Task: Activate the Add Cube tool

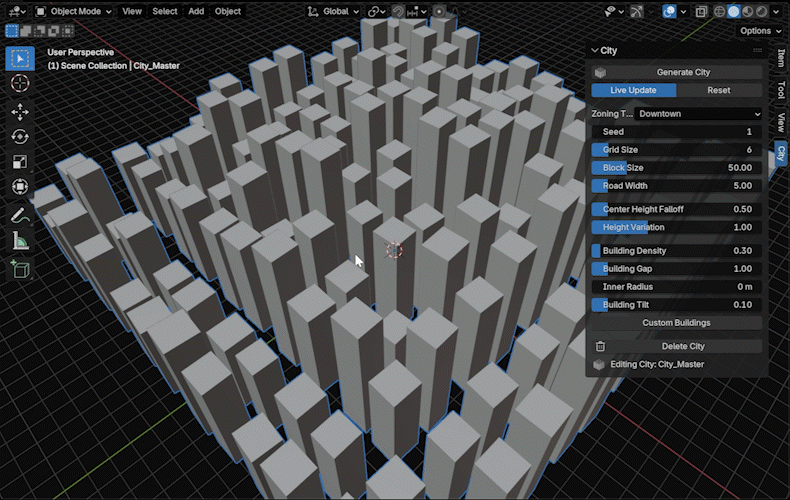Action: [x=20, y=270]
